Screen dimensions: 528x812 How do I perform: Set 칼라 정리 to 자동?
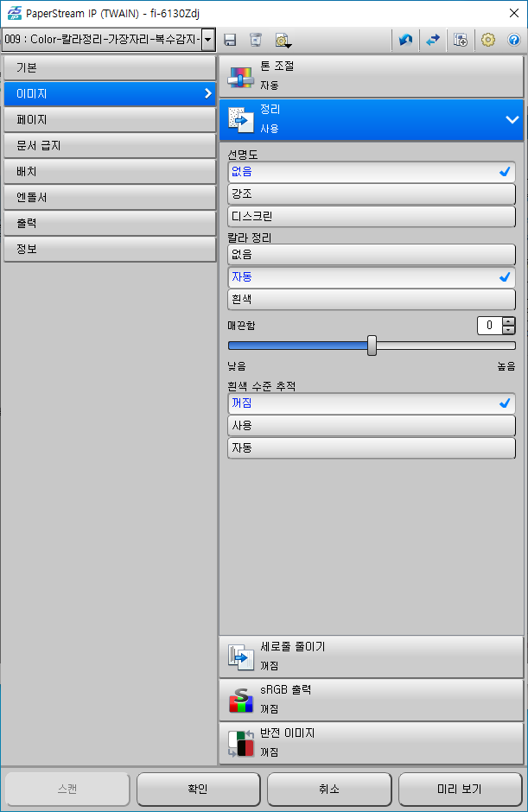point(372,277)
